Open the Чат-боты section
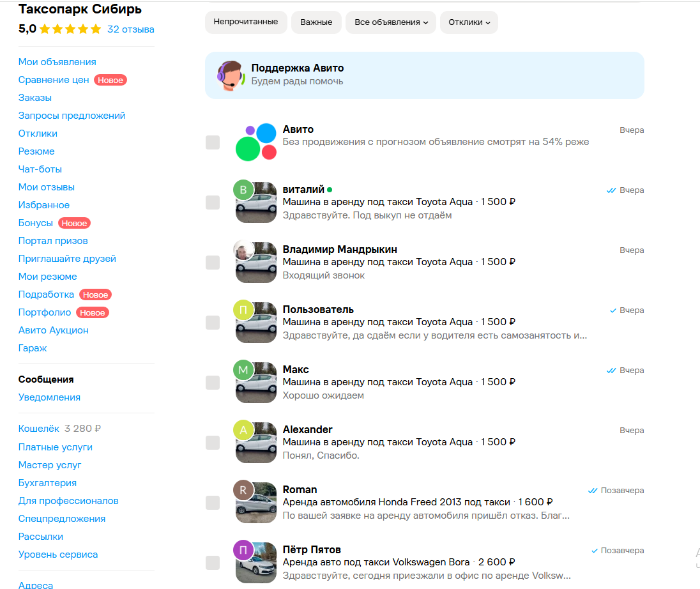The image size is (700, 589). pos(40,169)
